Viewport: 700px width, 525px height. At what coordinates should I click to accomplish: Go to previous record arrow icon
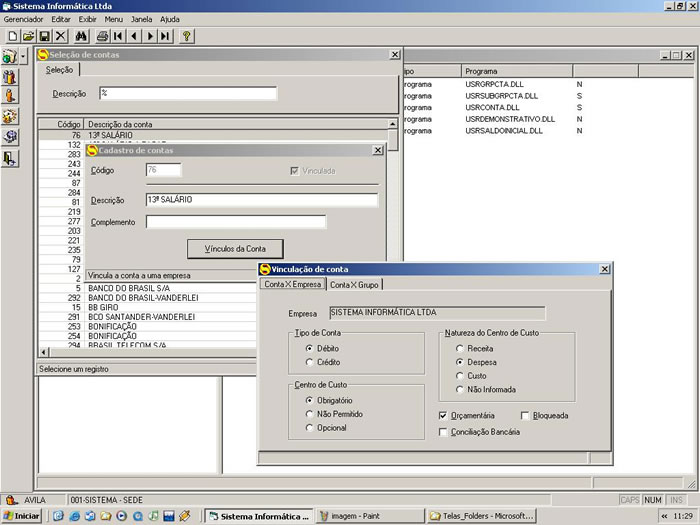click(134, 36)
